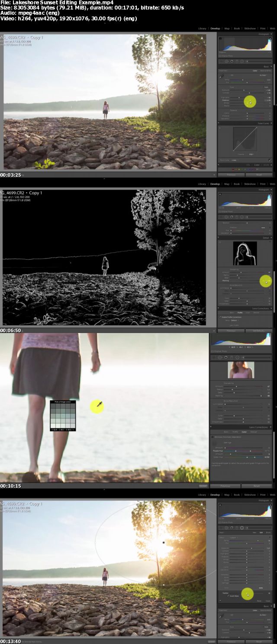Screen dimensions: 277x644
Task: Collapse Lens Corrections panel in the 00:06:50 frame
Action: click(271, 308)
